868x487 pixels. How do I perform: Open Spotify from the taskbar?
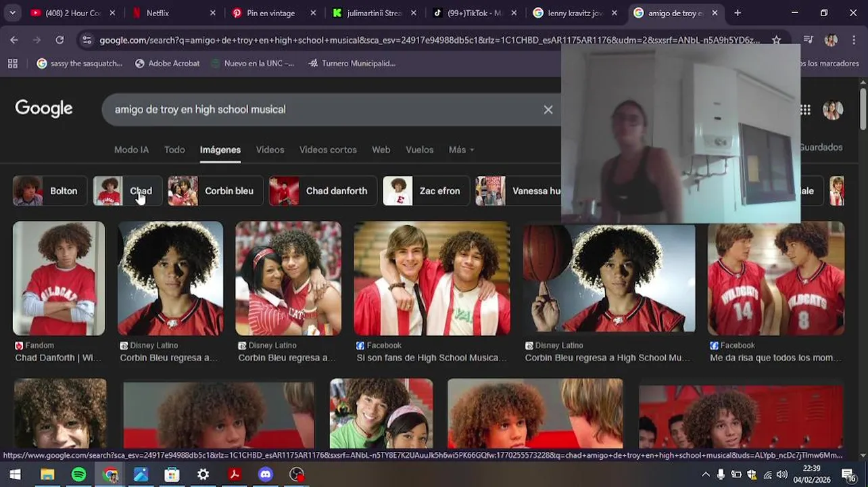point(78,474)
